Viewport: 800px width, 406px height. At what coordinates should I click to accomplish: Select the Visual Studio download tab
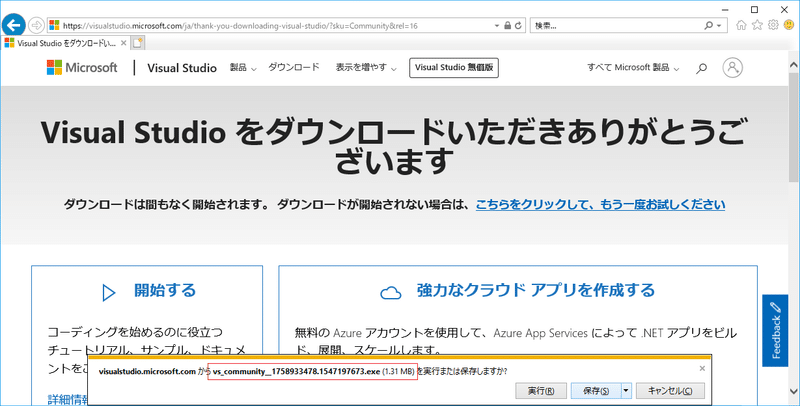65,43
